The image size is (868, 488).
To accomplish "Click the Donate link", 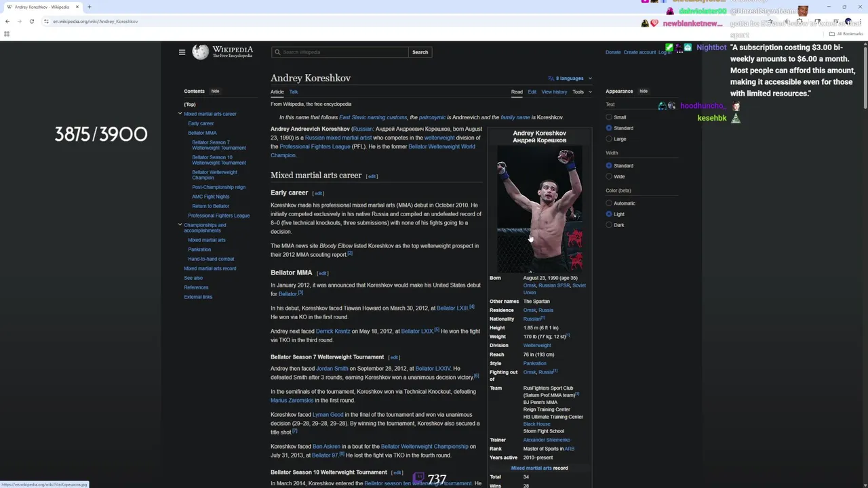I will coord(613,52).
